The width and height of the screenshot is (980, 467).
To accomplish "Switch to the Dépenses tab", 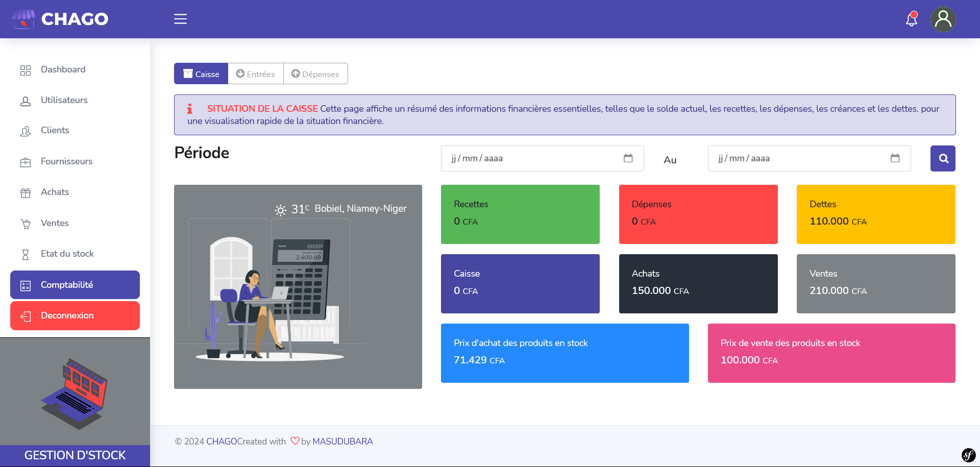I will click(315, 74).
